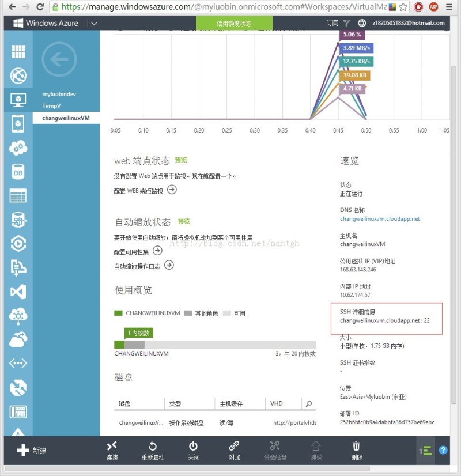This screenshot has width=461, height=476.
Task: Click the disk table search magnifier icon
Action: [309, 404]
